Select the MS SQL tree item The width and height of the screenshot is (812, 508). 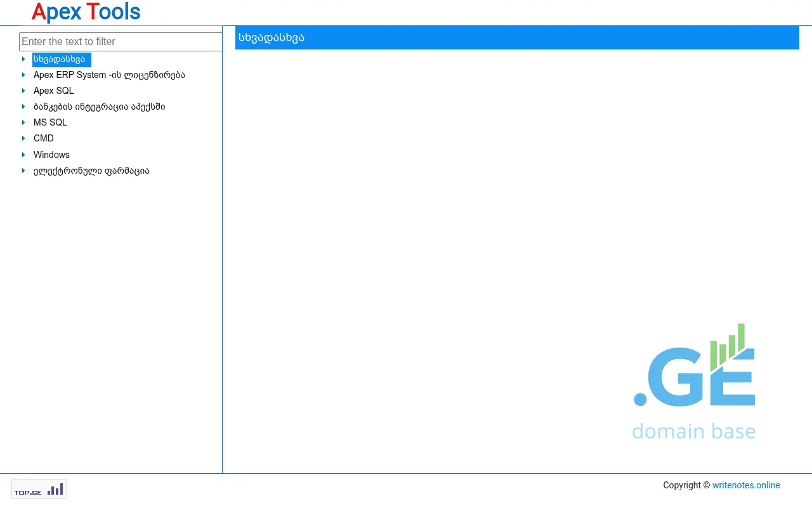[x=50, y=122]
